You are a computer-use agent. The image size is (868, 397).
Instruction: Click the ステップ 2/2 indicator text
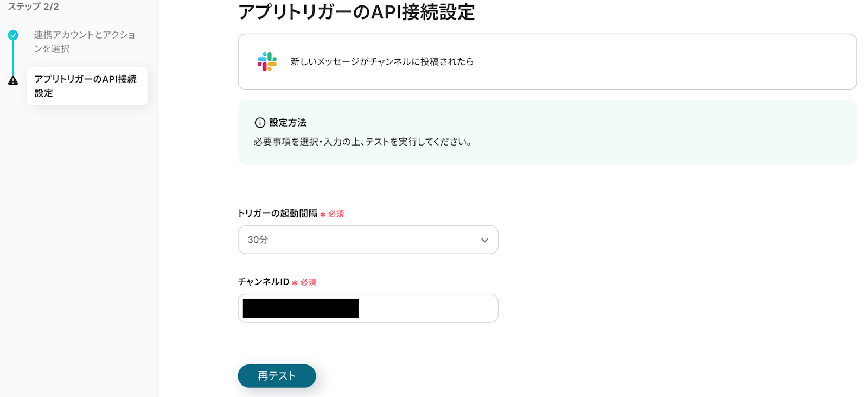click(x=33, y=7)
